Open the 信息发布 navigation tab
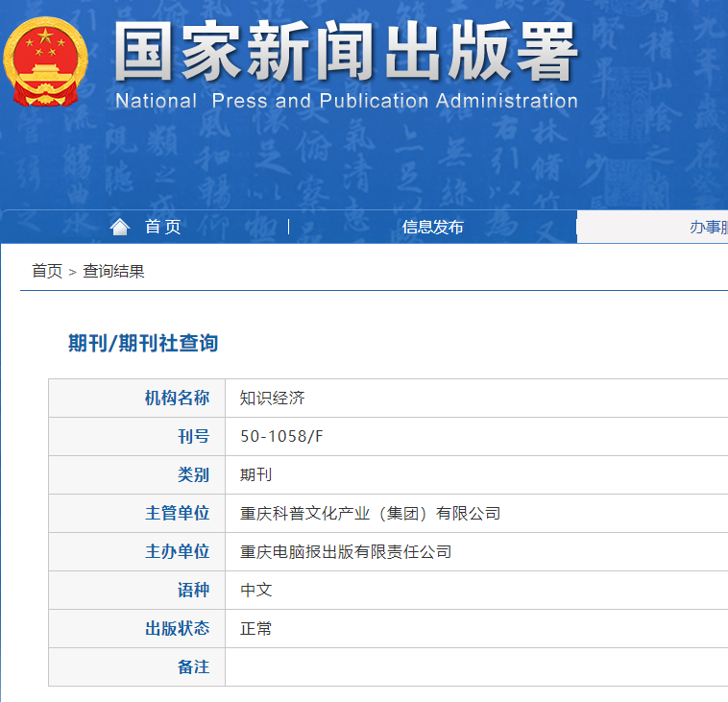Viewport: 728px width, 702px height. [x=432, y=227]
